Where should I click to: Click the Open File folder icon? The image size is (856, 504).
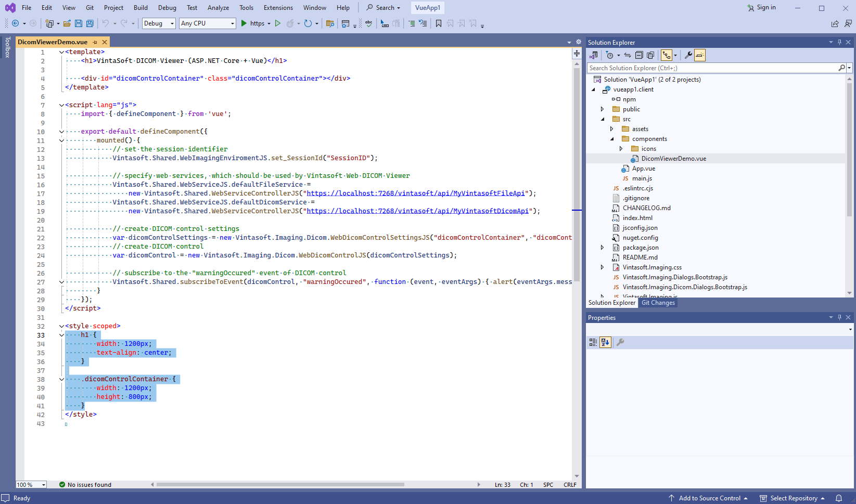coord(67,23)
